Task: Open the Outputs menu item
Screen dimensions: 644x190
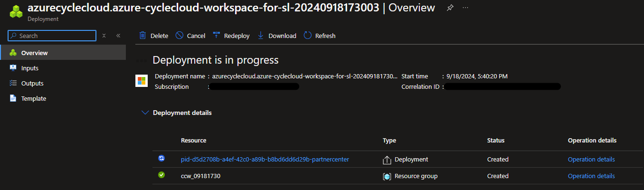Action: [x=32, y=83]
